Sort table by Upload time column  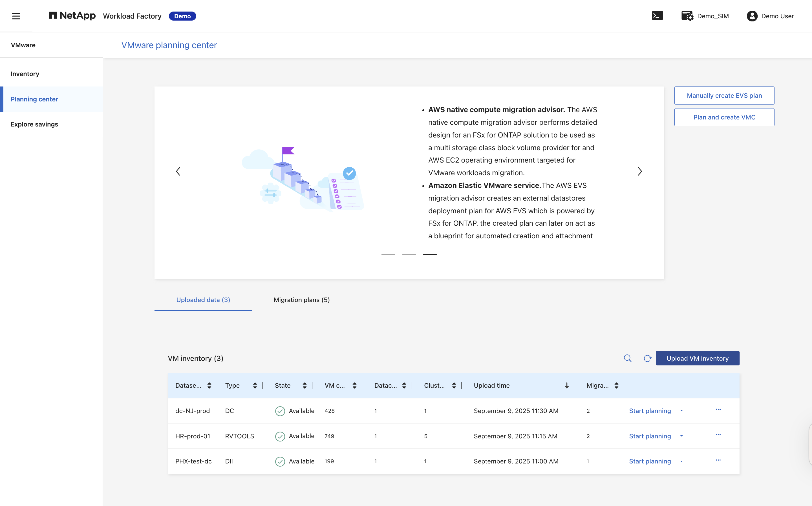coord(566,385)
